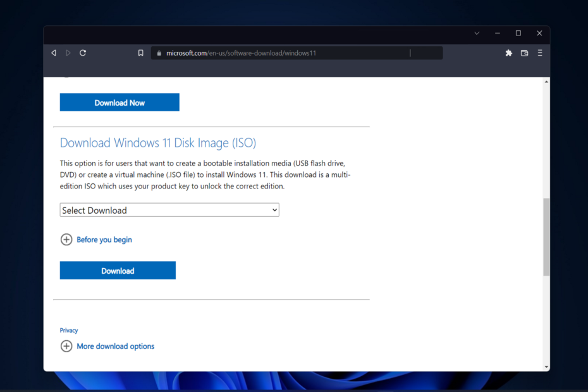Expand the Before you begin section

[96, 240]
